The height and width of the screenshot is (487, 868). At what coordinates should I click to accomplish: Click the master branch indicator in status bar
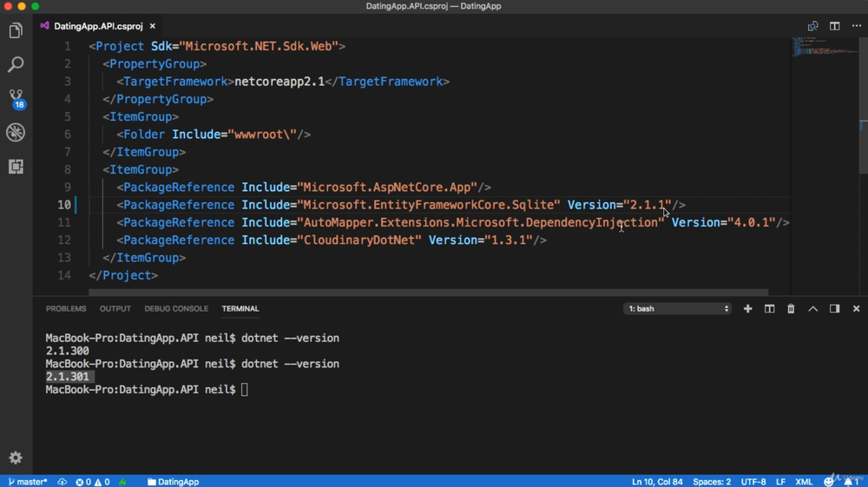28,482
